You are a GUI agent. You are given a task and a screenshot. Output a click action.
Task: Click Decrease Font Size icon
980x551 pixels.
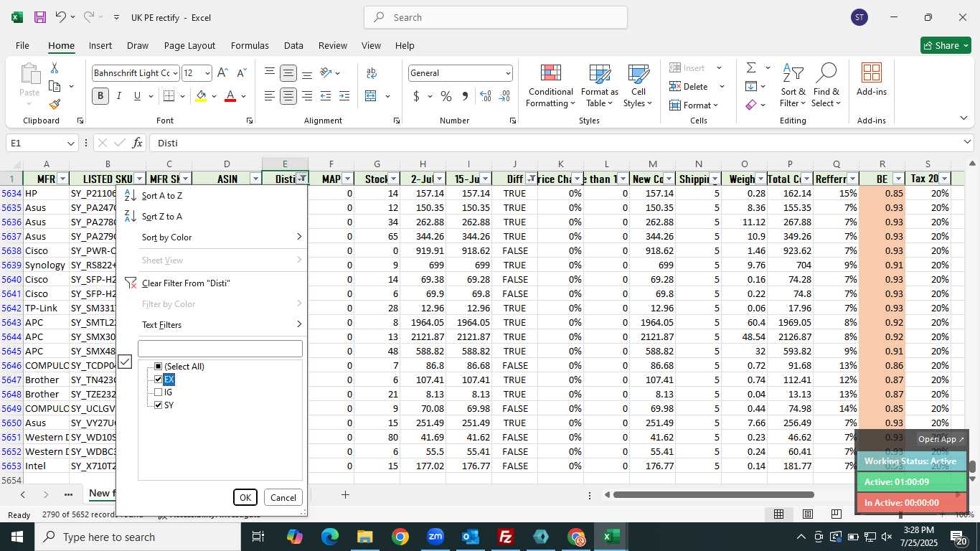(x=241, y=73)
